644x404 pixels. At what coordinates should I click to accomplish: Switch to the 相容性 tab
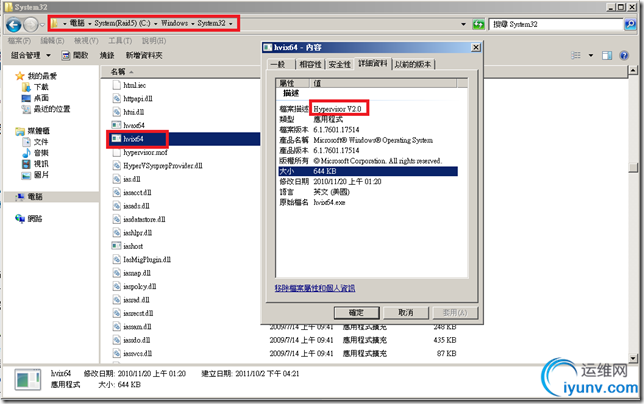click(x=310, y=64)
